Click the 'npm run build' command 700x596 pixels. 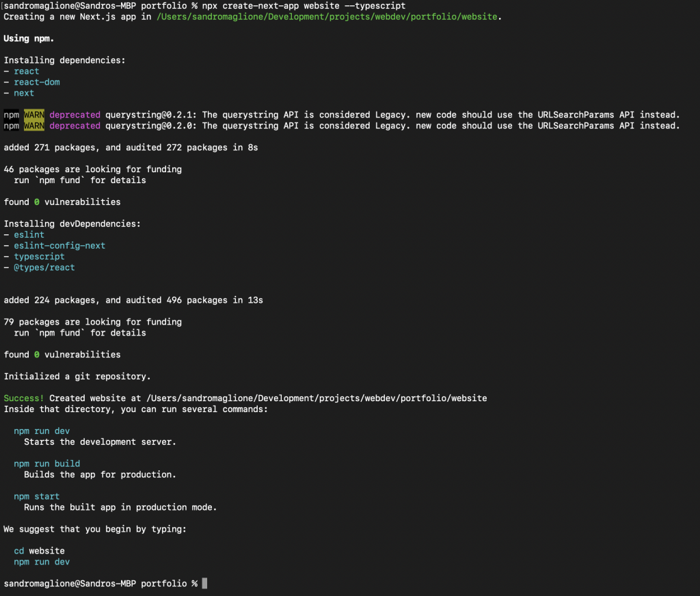tap(47, 463)
